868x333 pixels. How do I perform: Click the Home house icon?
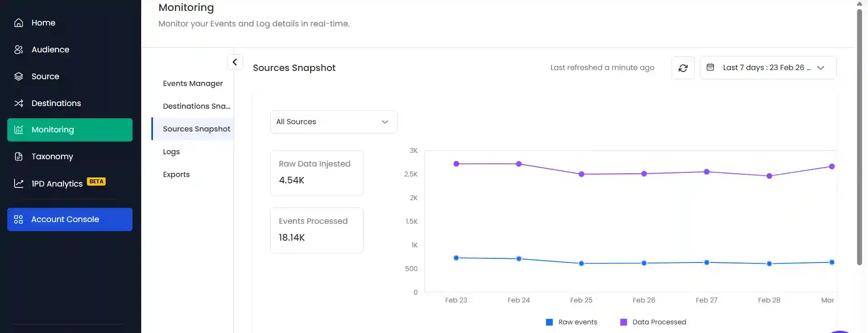19,23
